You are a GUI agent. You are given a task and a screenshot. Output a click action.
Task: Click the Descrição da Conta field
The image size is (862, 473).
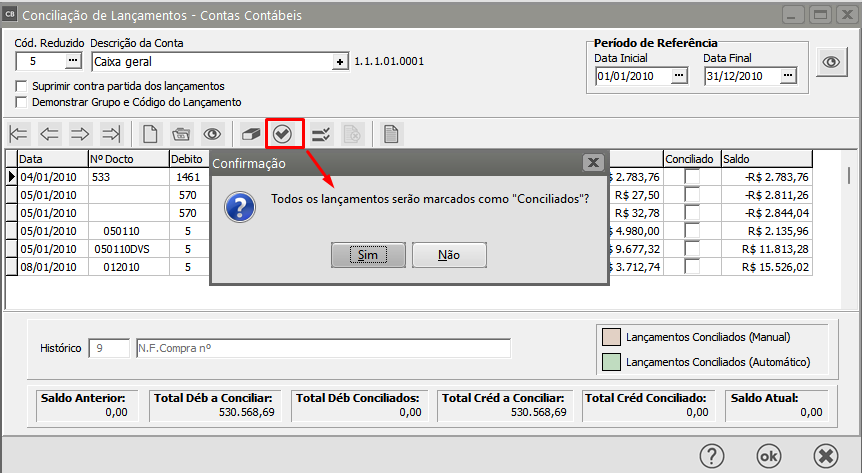click(x=211, y=61)
